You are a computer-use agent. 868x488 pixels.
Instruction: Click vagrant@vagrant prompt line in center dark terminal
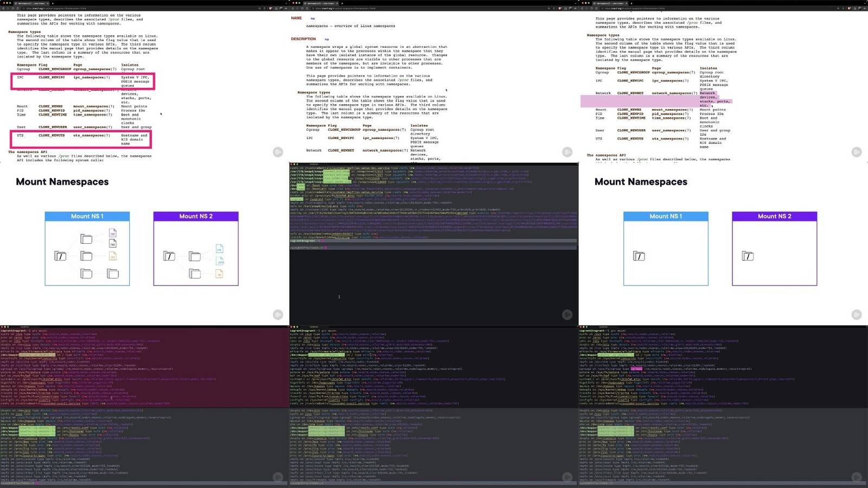433,240
